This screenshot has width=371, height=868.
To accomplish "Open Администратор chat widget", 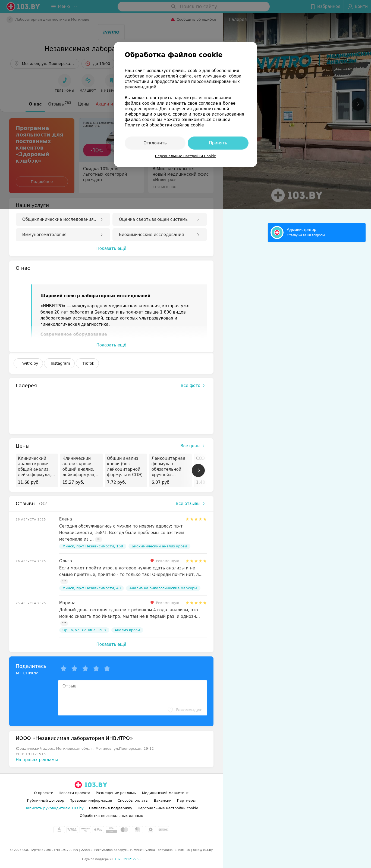I will [x=316, y=232].
